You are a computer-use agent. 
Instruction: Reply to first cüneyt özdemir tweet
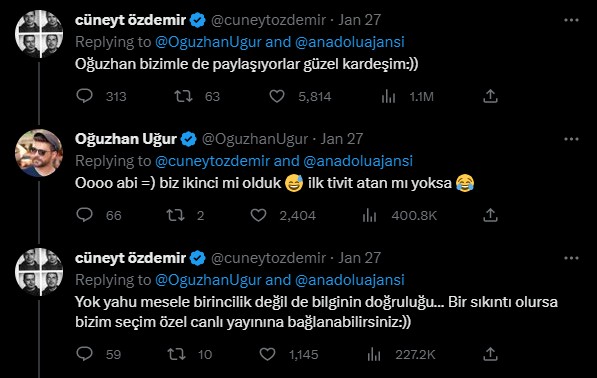[85, 96]
